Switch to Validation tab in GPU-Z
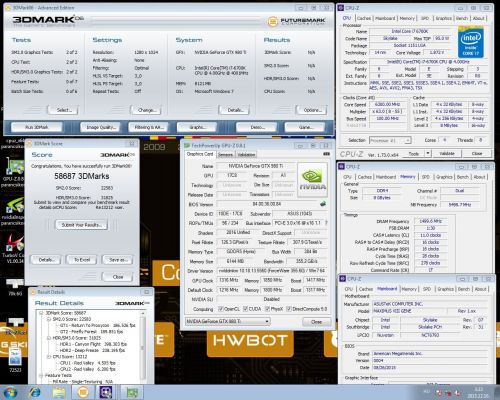500x400 pixels. coord(246,155)
